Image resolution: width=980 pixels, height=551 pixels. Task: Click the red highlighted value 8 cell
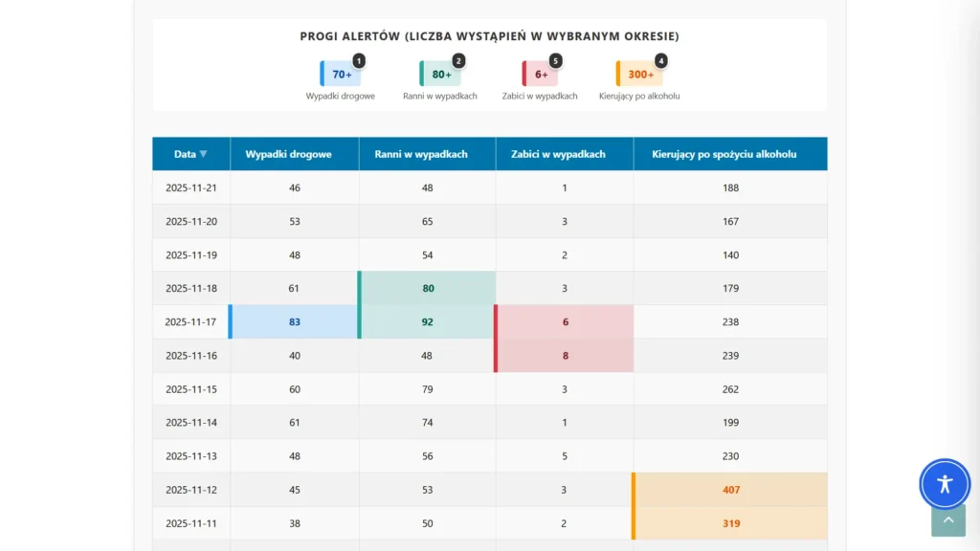pos(565,356)
